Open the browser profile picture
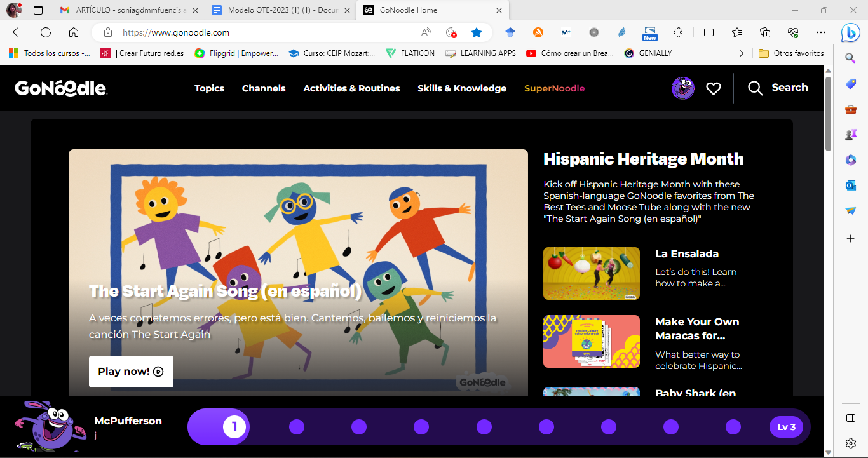Viewport: 868px width, 458px height. [x=14, y=10]
